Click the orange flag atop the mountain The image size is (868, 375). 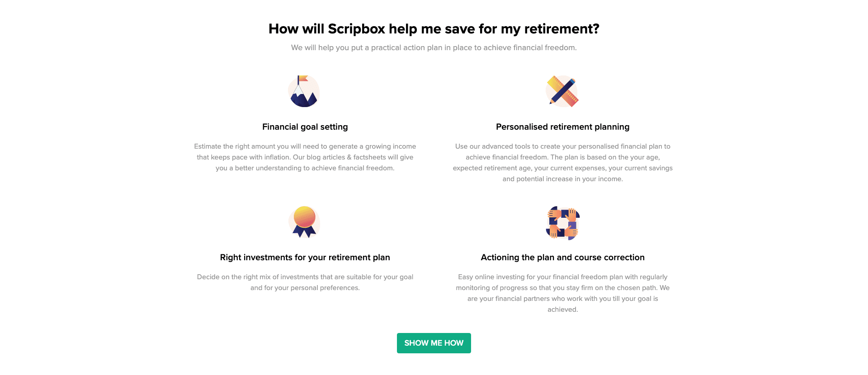pos(303,79)
